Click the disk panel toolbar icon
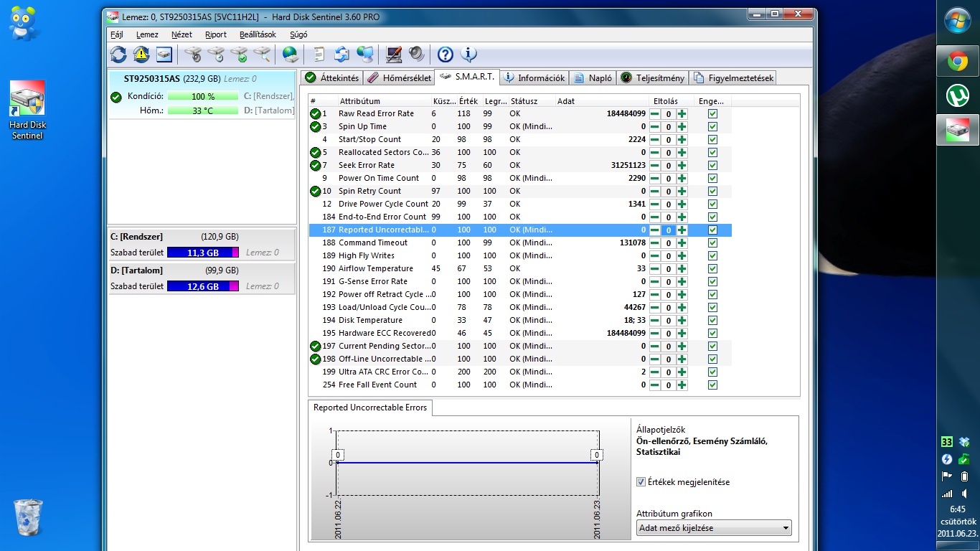 tap(164, 55)
